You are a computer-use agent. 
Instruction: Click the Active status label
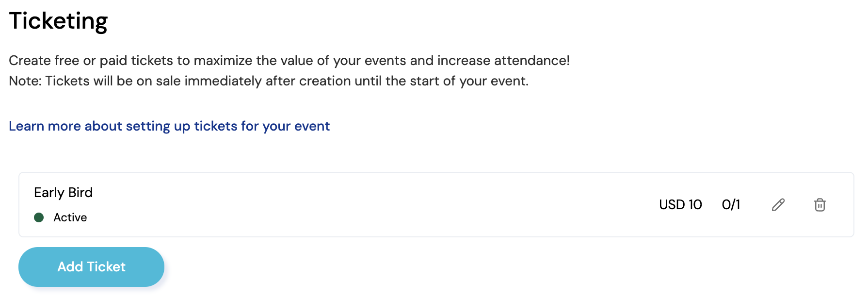point(70,217)
